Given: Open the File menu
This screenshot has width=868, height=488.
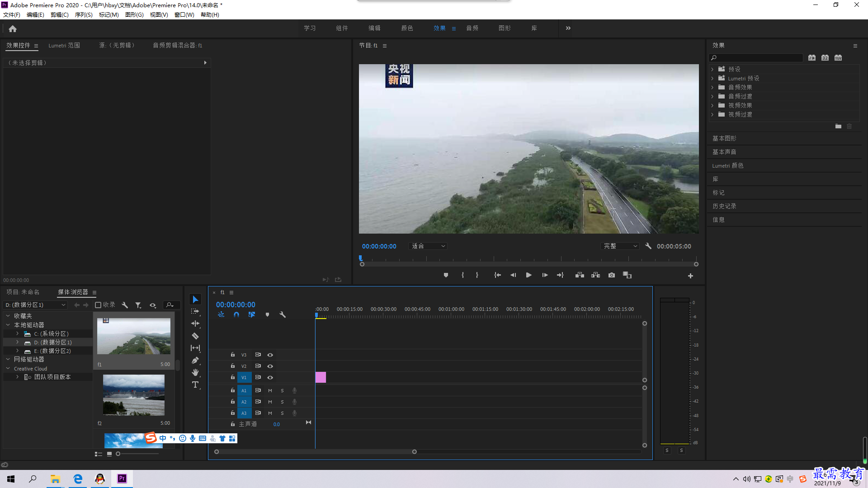Looking at the screenshot, I should coord(12,15).
